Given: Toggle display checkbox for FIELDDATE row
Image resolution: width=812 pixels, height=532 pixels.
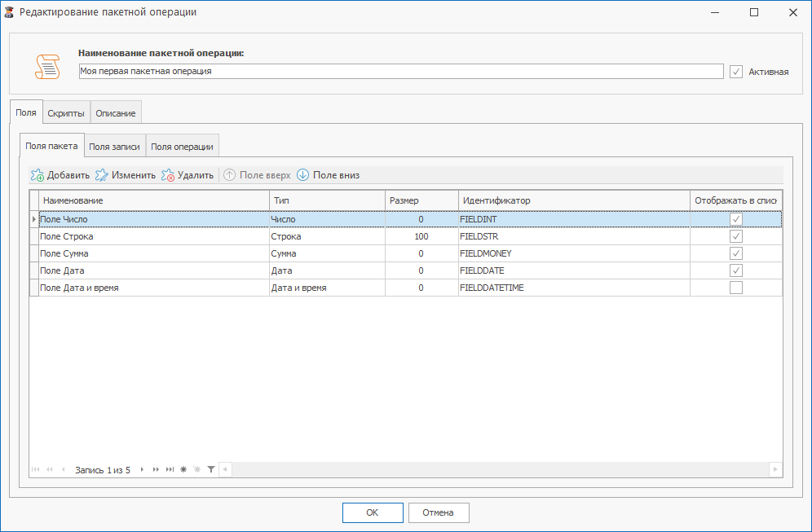Looking at the screenshot, I should pyautogui.click(x=736, y=270).
